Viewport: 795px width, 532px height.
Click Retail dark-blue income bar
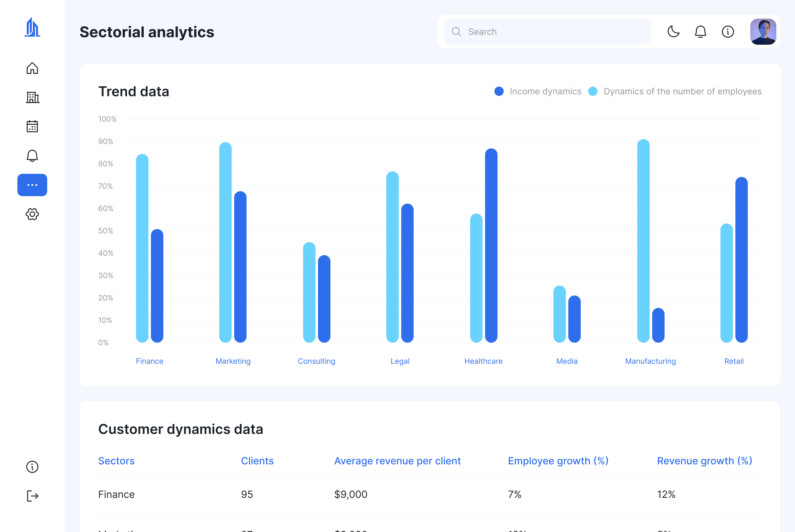[x=741, y=259]
